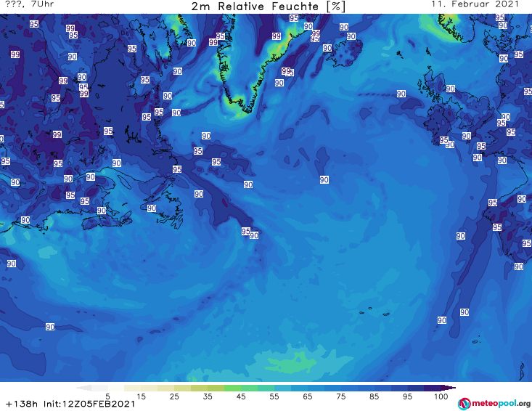The width and height of the screenshot is (532, 411).
Task: Click the legend value "55"
Action: tap(274, 396)
